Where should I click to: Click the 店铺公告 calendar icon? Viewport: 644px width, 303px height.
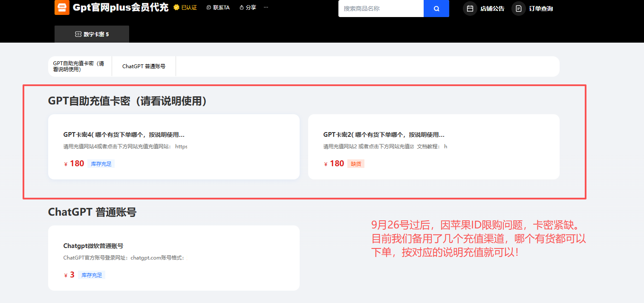[x=470, y=9]
